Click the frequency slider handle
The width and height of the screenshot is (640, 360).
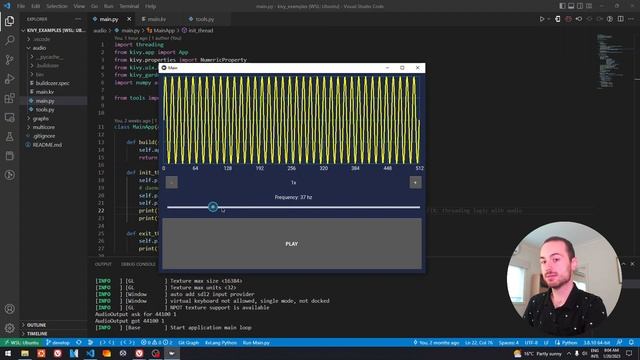[213, 207]
